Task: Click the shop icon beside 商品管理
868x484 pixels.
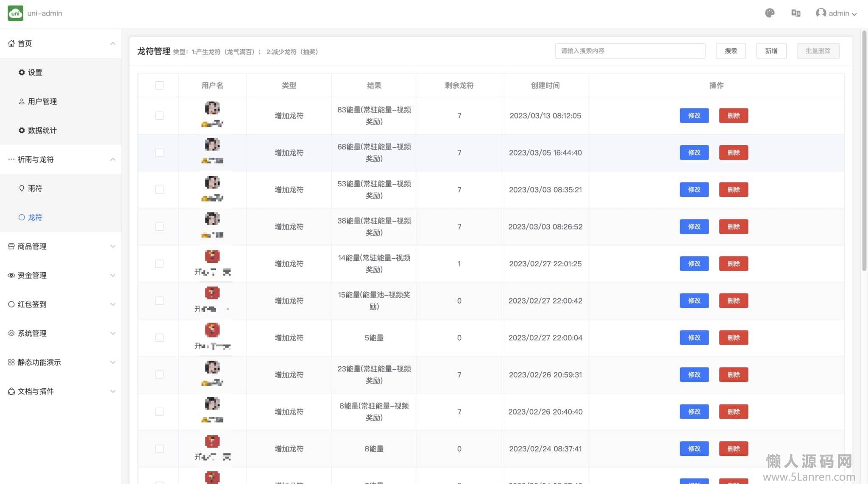Action: (x=11, y=246)
